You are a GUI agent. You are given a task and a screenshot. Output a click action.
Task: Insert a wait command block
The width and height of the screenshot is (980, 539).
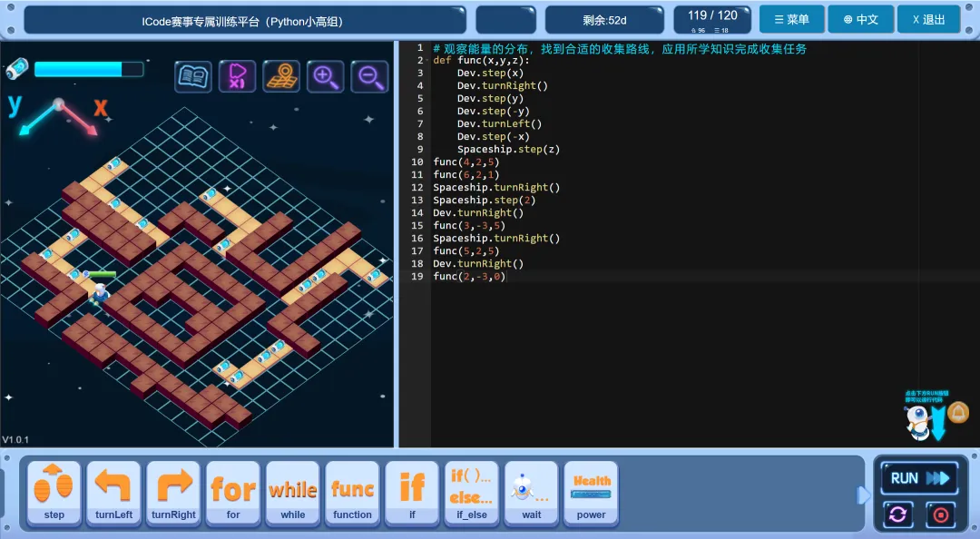coord(531,493)
